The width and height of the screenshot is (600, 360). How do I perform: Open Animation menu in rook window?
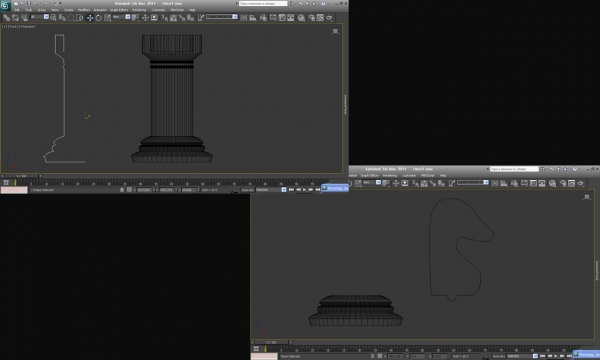(x=100, y=10)
